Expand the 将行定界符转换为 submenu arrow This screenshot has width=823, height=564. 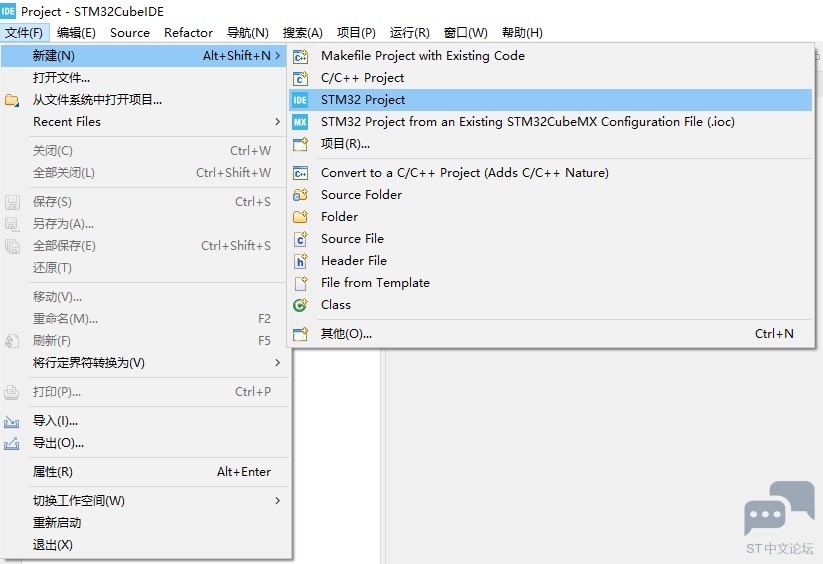pos(278,363)
